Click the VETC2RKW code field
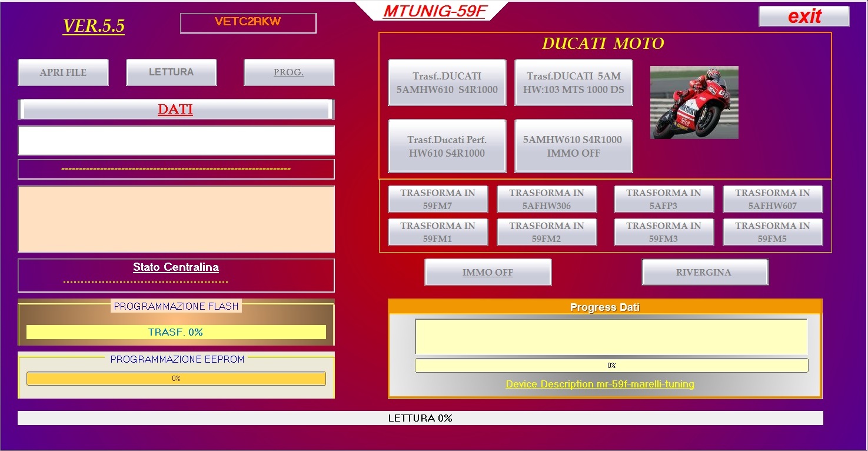Viewport: 868px width, 451px height. (248, 23)
